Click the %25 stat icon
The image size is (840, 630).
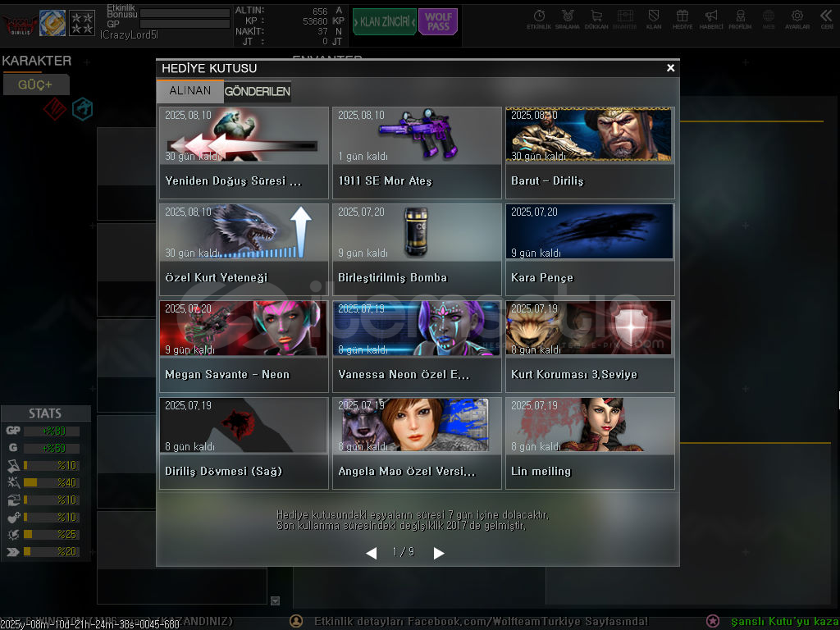tap(13, 534)
